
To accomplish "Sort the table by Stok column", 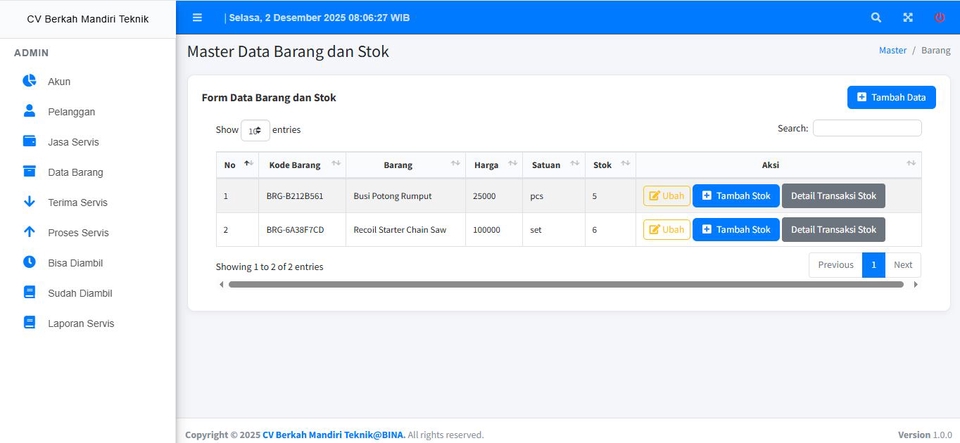I will point(610,165).
